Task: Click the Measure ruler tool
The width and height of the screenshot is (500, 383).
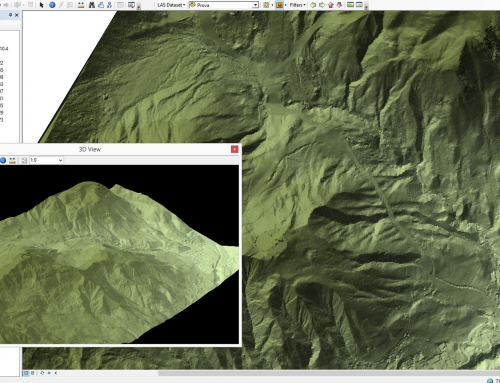Action: point(81,5)
